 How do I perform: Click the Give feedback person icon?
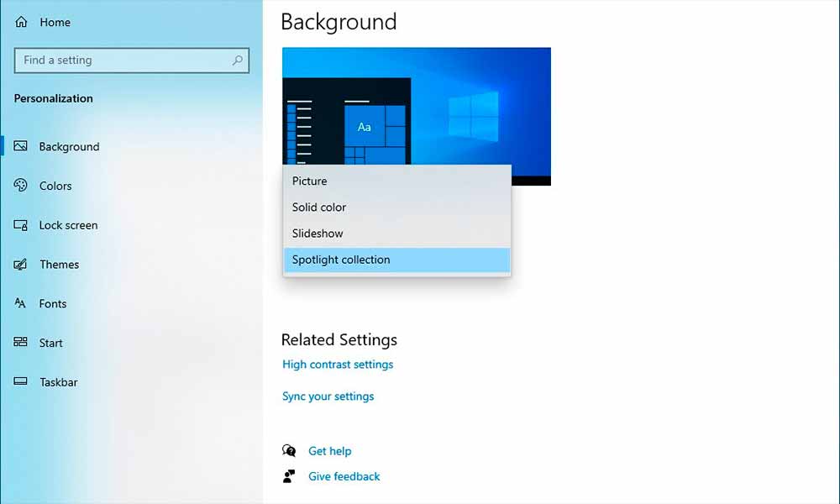pyautogui.click(x=289, y=475)
